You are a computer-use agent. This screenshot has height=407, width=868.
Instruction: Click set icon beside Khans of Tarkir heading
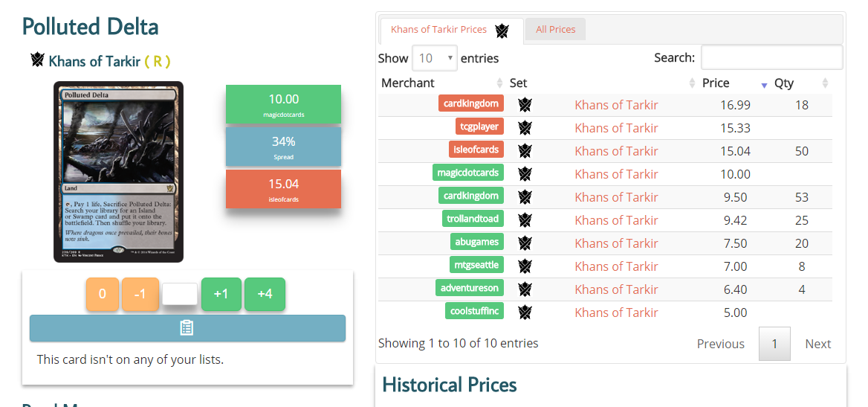pyautogui.click(x=37, y=60)
